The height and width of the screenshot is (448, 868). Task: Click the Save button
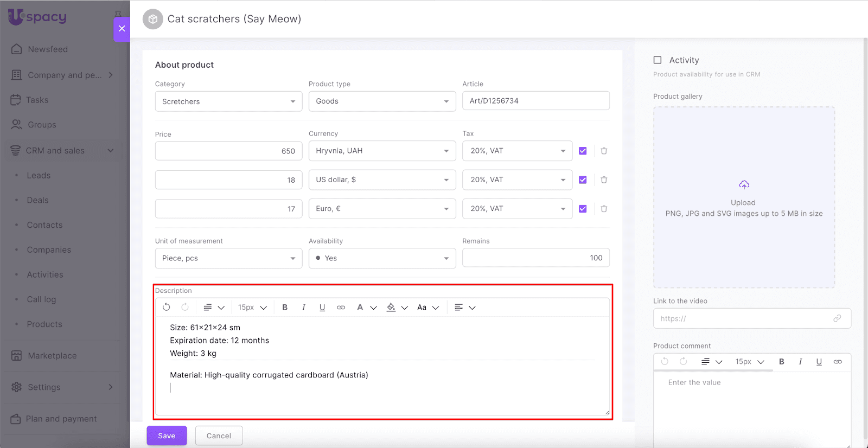[x=167, y=436]
